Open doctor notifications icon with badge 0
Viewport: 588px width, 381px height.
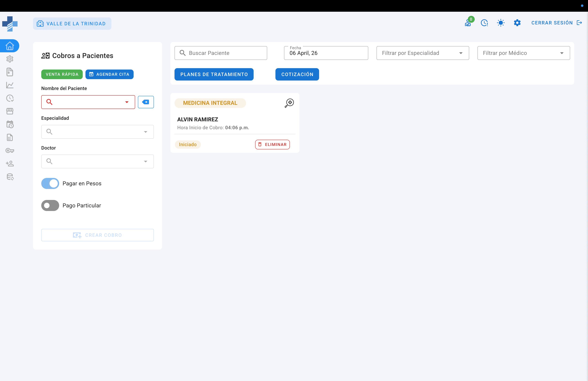click(x=468, y=23)
